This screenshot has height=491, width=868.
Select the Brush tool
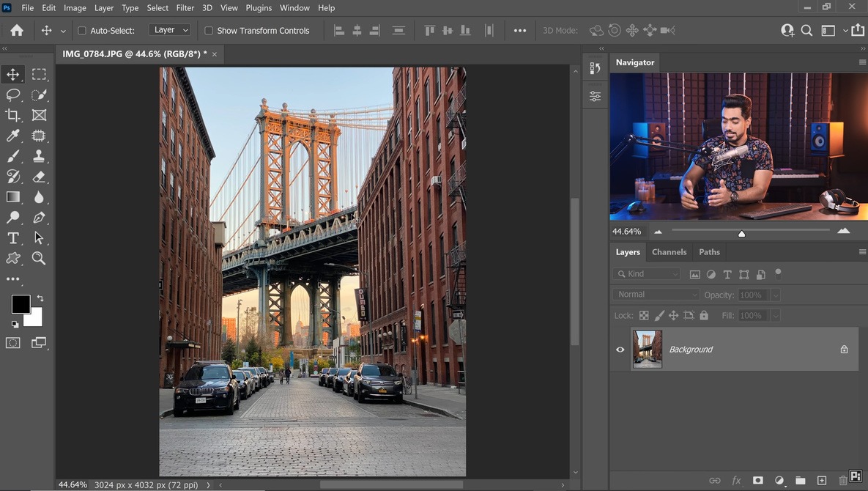click(13, 156)
